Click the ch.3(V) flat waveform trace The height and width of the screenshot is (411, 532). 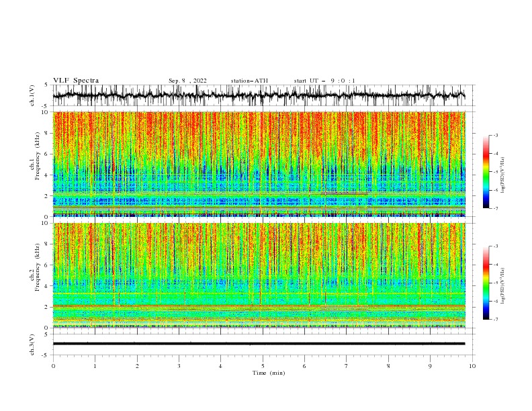259,344
